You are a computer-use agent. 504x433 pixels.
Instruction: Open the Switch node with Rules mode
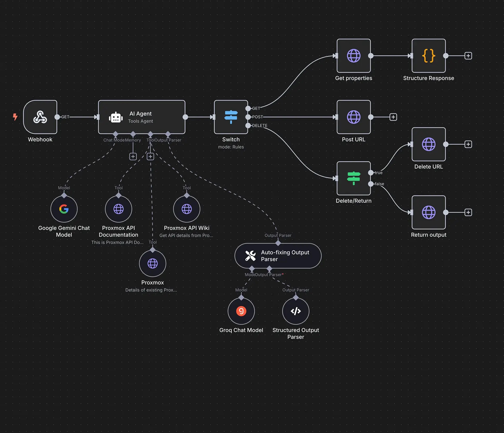(x=231, y=117)
